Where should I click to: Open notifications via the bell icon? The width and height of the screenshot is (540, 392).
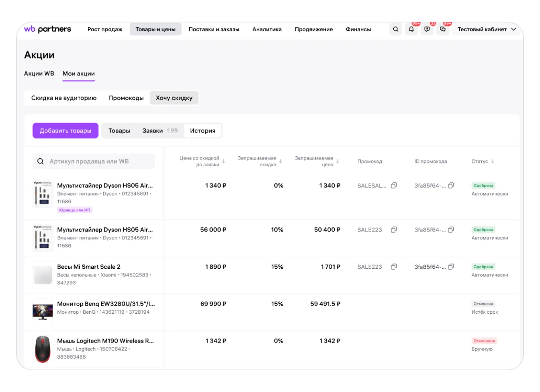pyautogui.click(x=411, y=29)
